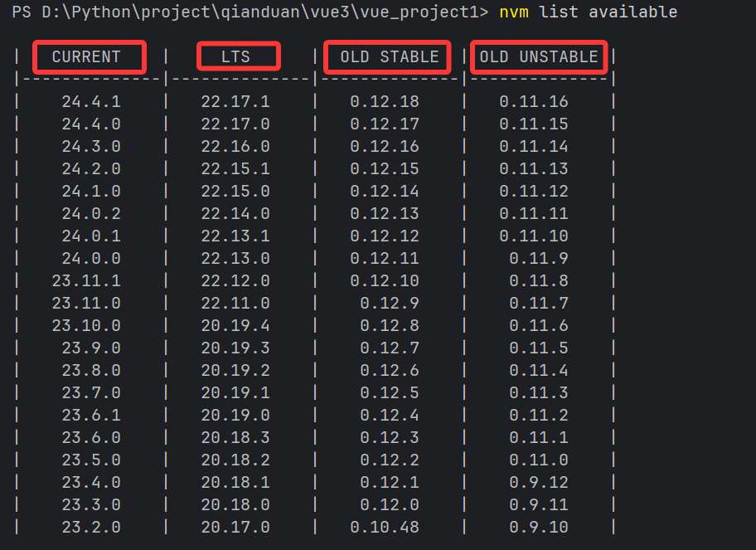
Task: Select version 24.3.0
Action: point(91,146)
